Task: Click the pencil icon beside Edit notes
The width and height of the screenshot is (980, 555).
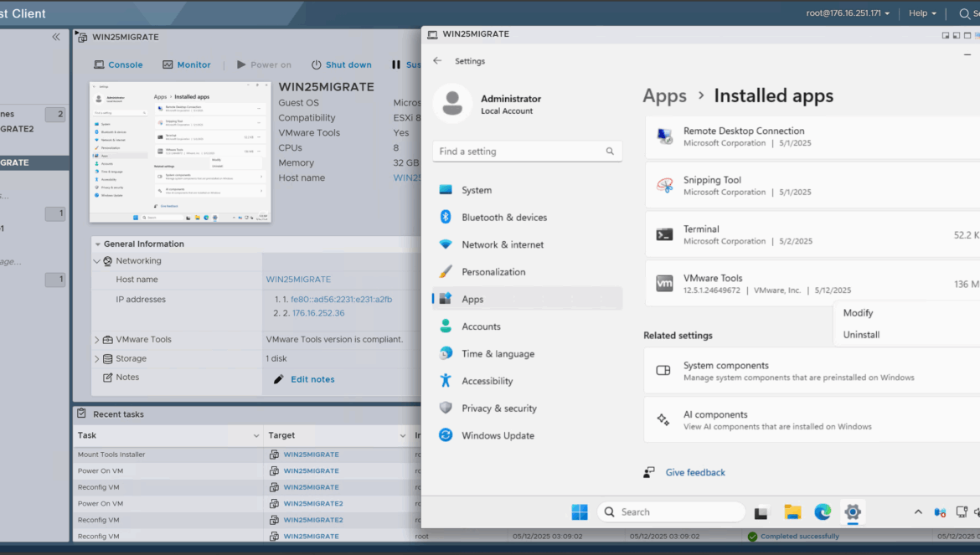Action: (279, 379)
